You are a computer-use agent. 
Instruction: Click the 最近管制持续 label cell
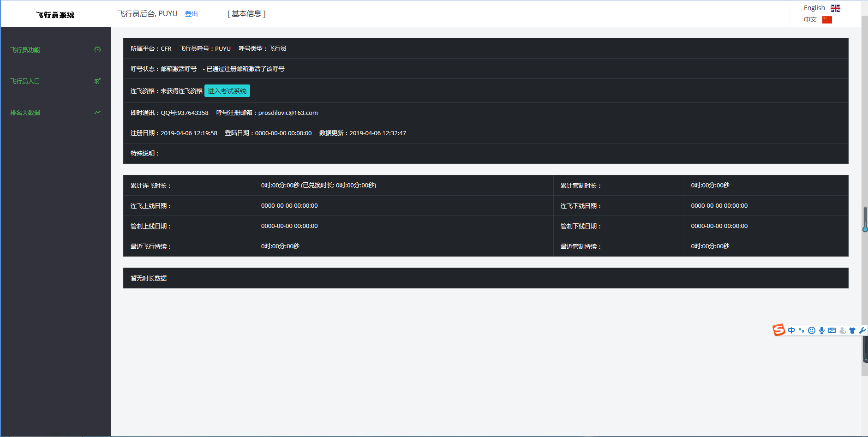click(x=618, y=246)
